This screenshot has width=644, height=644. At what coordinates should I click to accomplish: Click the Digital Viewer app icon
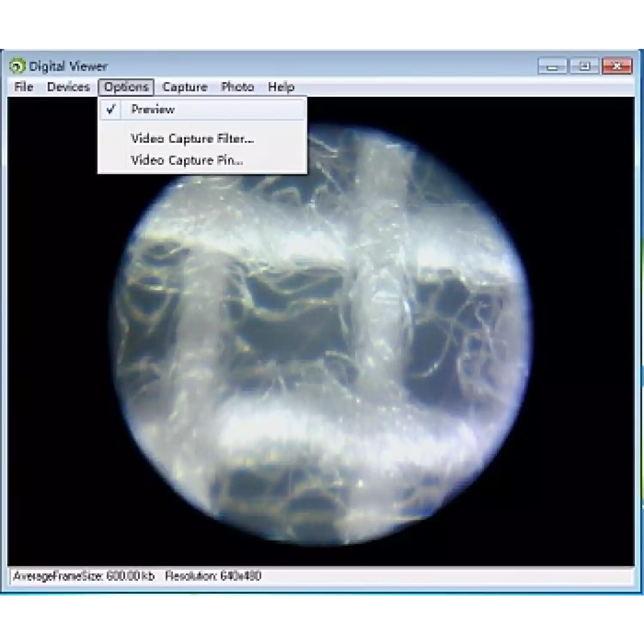pyautogui.click(x=17, y=67)
